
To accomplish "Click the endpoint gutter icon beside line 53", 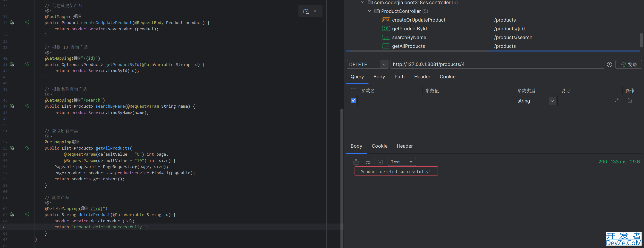I will click(x=12, y=148).
